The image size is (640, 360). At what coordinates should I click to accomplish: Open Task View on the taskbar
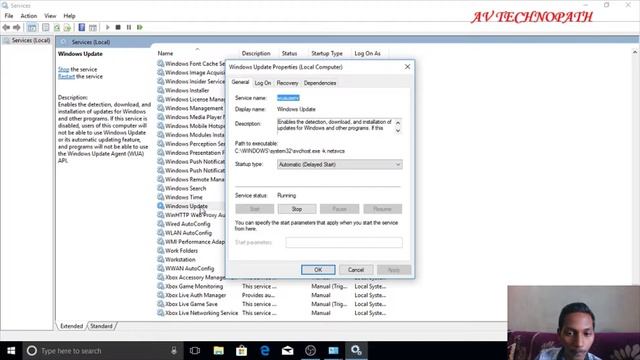pos(195,351)
